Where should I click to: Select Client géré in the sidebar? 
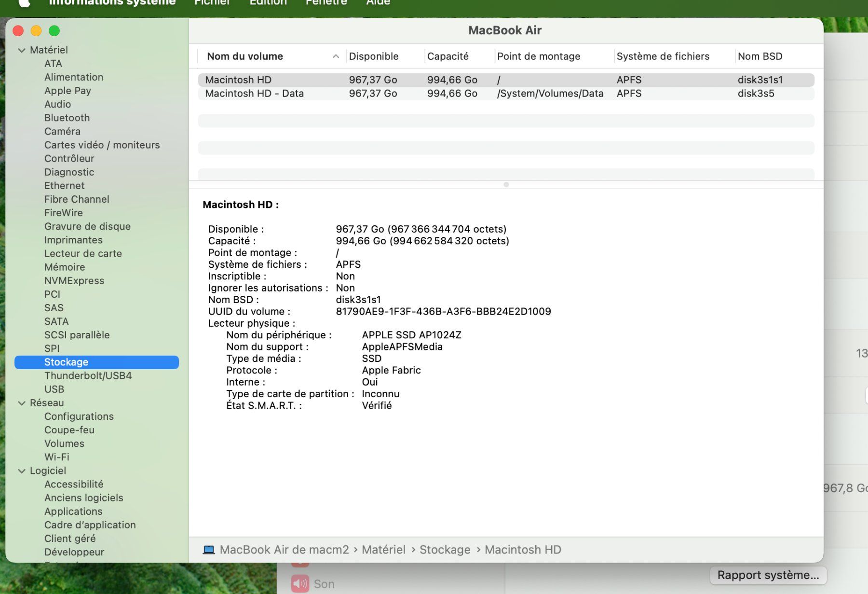(70, 539)
